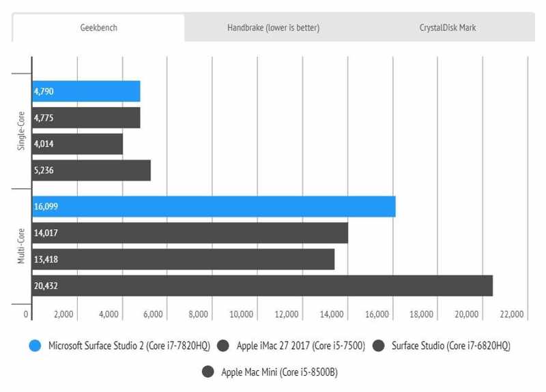The height and width of the screenshot is (392, 546).
Task: Toggle the Microsoft Surface Studio 2 blue legend dot
Action: [x=35, y=346]
